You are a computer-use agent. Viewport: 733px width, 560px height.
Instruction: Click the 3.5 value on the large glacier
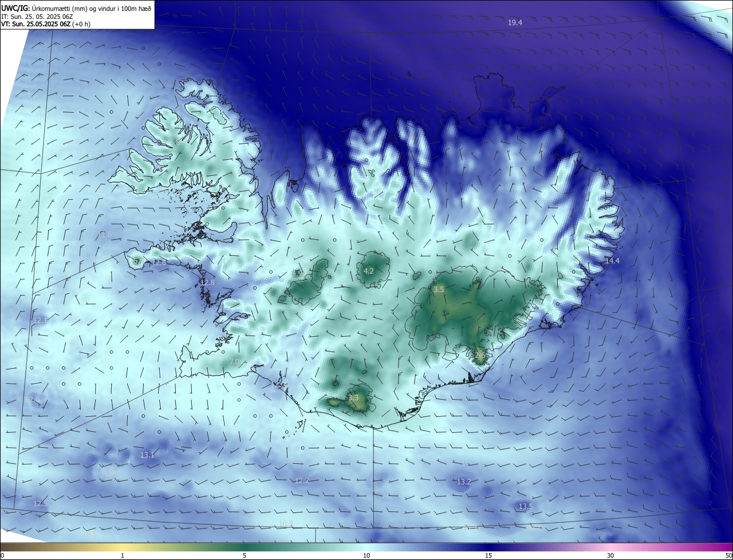point(439,290)
